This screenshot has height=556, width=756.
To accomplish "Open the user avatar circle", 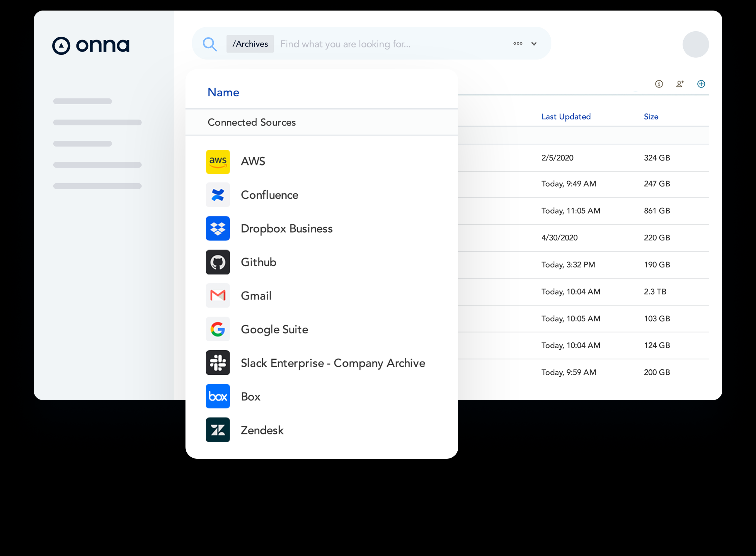I will point(696,44).
